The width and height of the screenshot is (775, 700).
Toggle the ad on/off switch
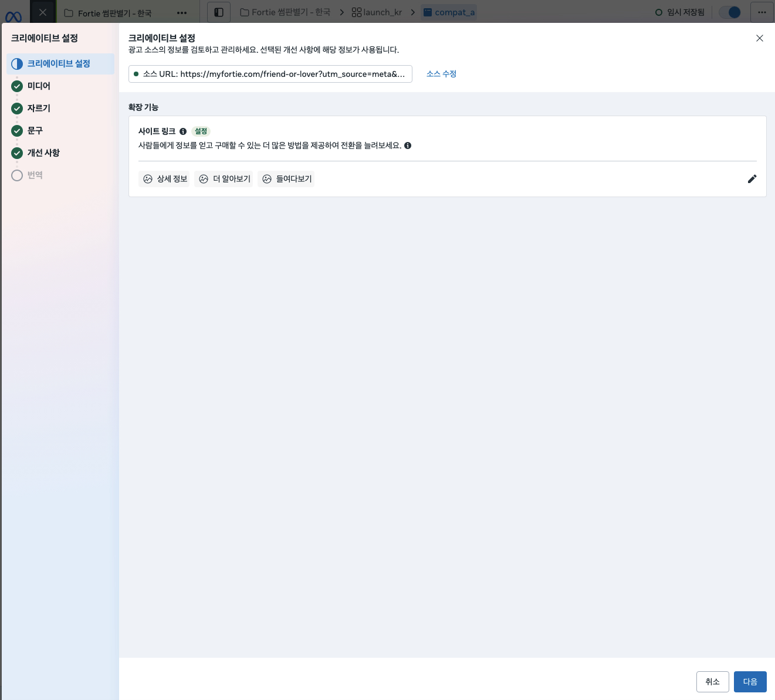click(730, 12)
